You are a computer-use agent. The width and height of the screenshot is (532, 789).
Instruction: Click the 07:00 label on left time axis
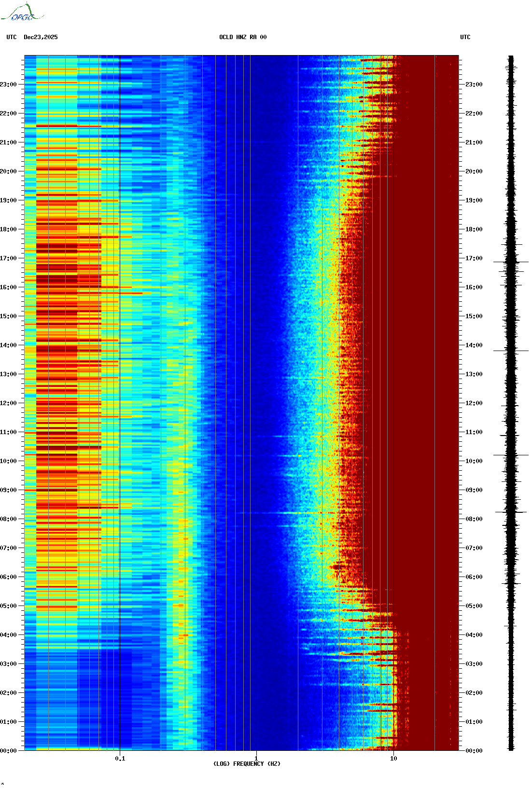coord(8,548)
